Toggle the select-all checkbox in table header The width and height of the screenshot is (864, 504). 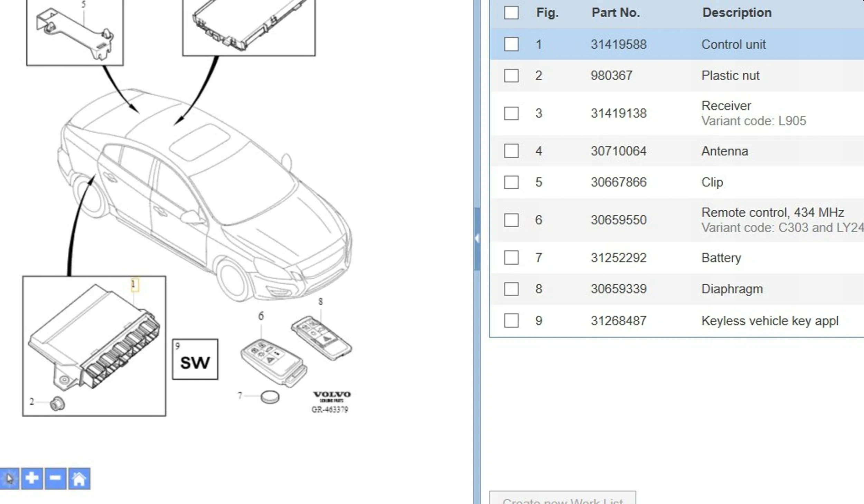pos(511,13)
